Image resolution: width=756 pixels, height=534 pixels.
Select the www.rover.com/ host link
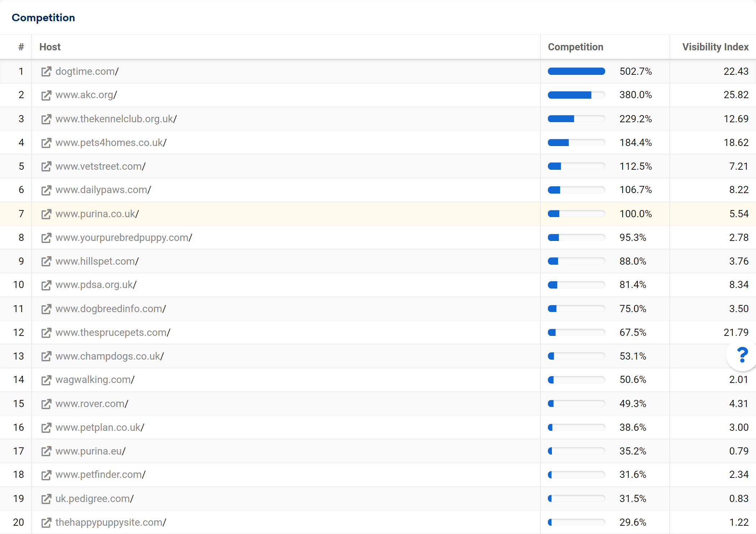pos(92,403)
